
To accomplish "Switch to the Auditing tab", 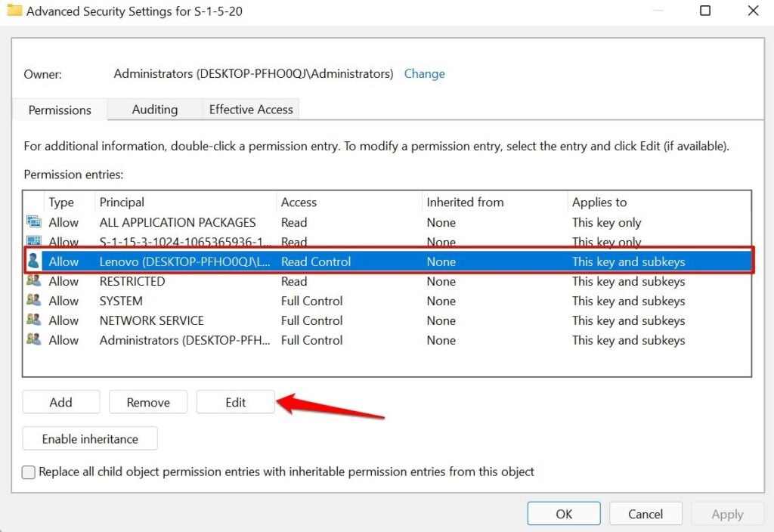I will [x=154, y=110].
